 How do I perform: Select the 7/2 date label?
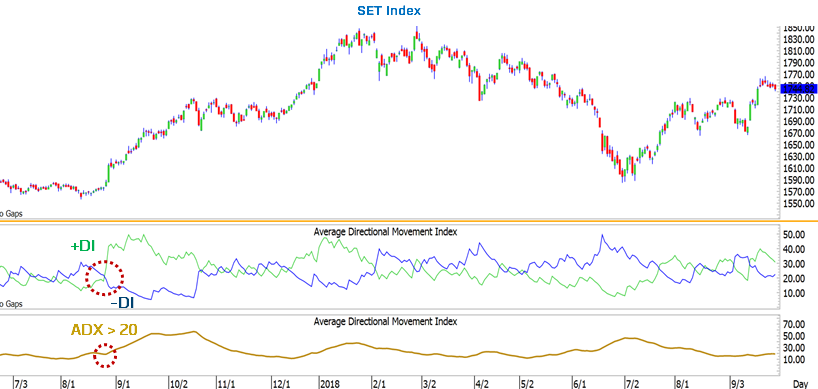coord(632,384)
